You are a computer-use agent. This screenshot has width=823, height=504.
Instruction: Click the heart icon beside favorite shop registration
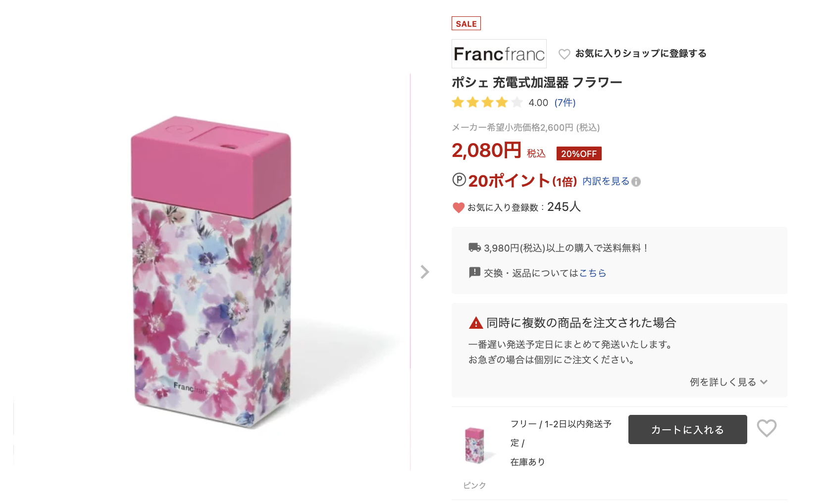564,54
